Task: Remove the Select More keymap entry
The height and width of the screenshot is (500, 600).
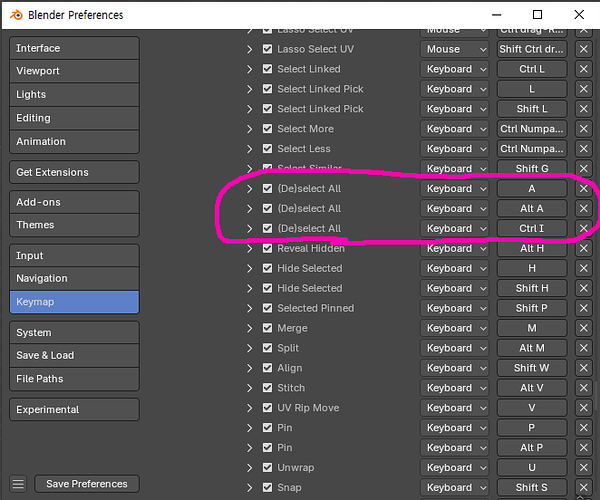Action: click(583, 129)
